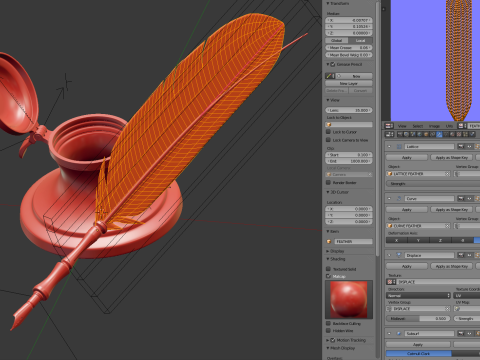
Task: Open the Scene properties tab
Action: tap(413, 134)
